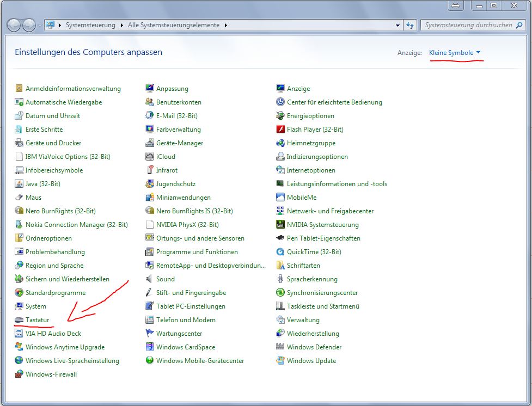
Task: Click the Infrarot icon
Action: click(x=150, y=170)
